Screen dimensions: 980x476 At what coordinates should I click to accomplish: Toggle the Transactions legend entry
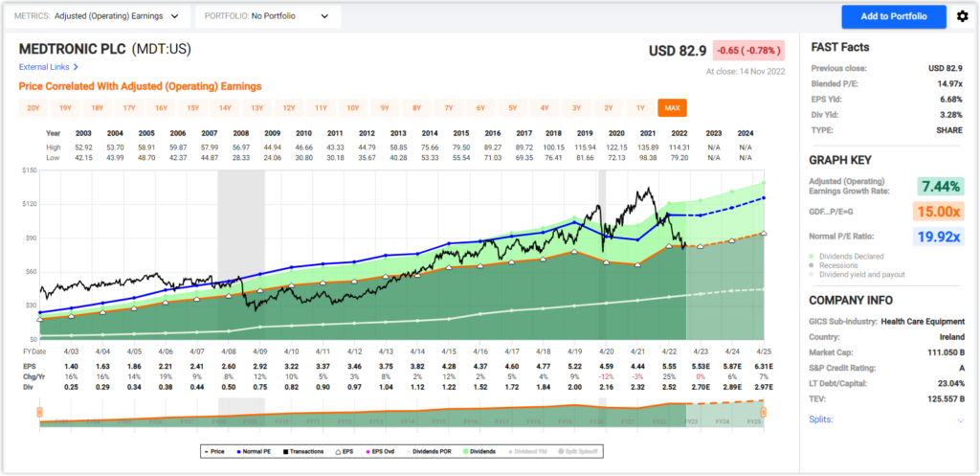[x=301, y=451]
